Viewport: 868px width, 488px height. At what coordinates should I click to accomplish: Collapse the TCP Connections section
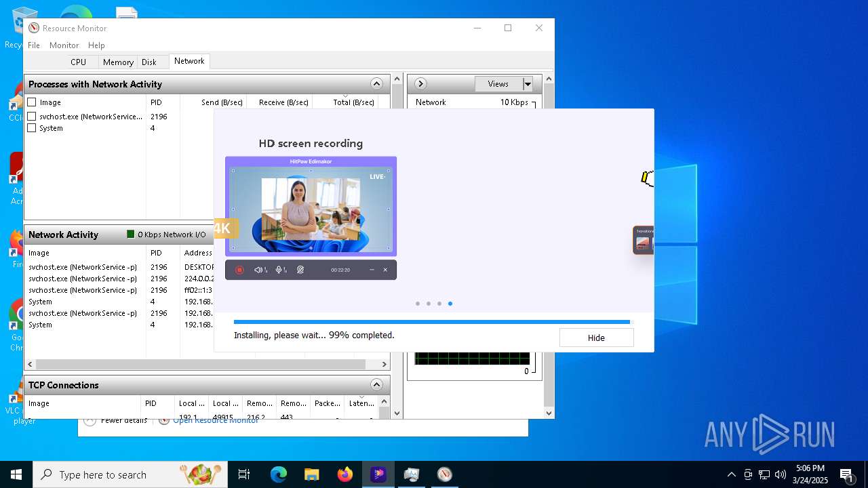click(x=376, y=385)
